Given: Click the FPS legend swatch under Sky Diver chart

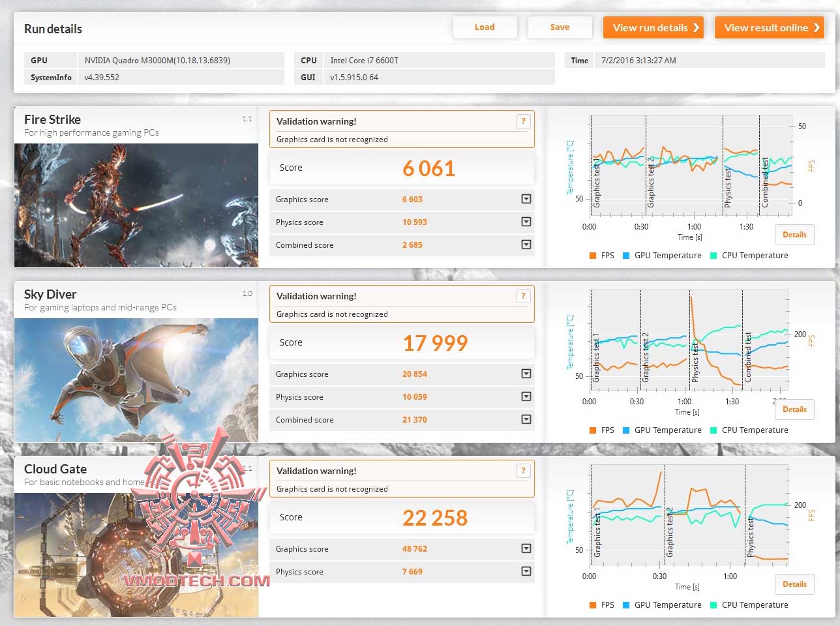Looking at the screenshot, I should (593, 430).
